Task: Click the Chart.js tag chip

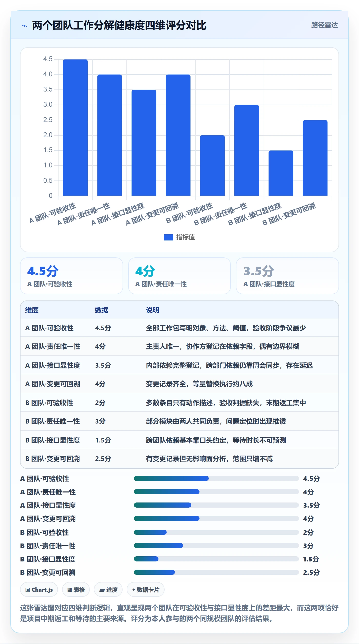Action: (x=39, y=590)
